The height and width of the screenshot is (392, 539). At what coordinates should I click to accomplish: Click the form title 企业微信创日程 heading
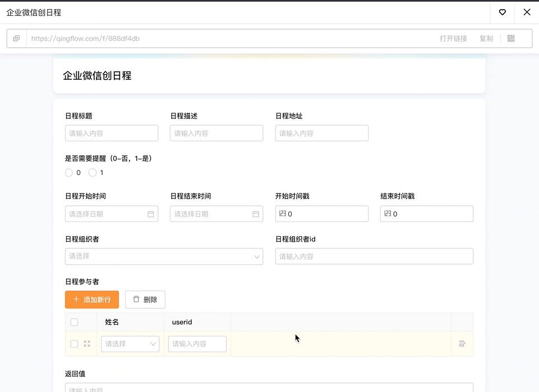coord(97,76)
